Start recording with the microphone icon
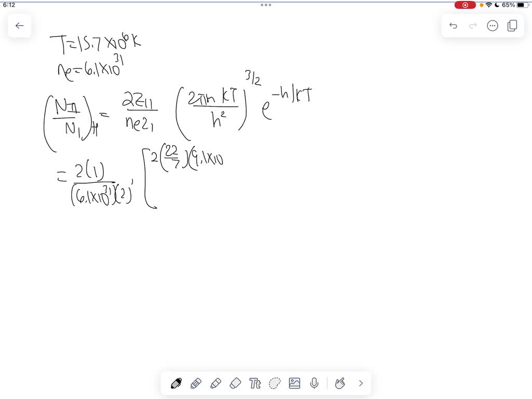The width and height of the screenshot is (532, 399). pyautogui.click(x=314, y=383)
